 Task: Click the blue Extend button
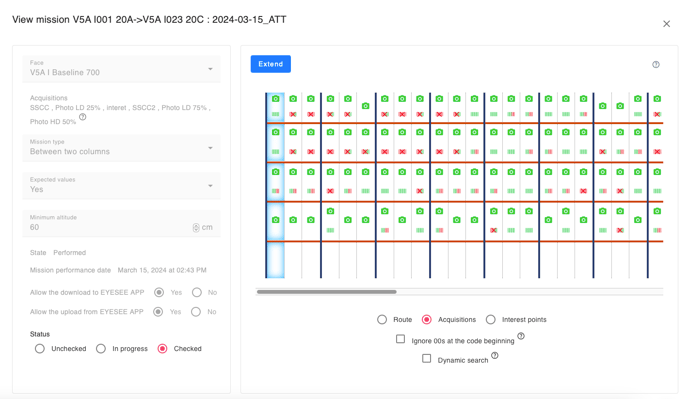(x=271, y=64)
